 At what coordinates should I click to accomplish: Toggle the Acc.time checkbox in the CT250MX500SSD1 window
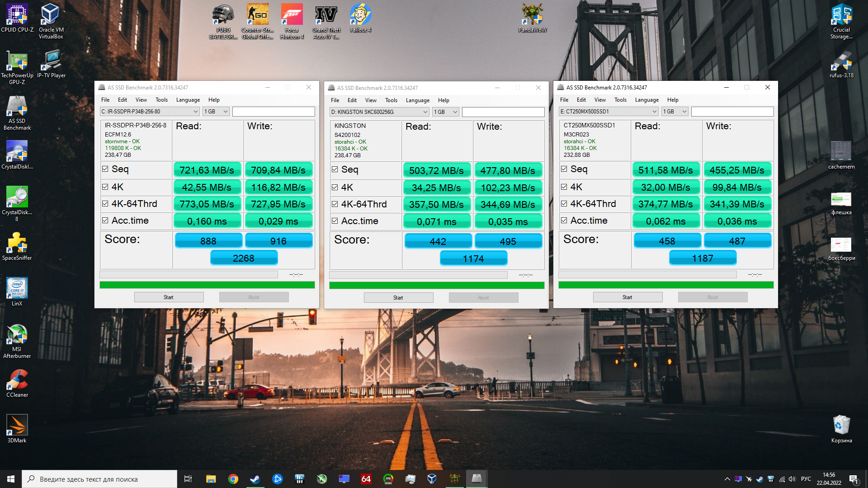click(564, 221)
